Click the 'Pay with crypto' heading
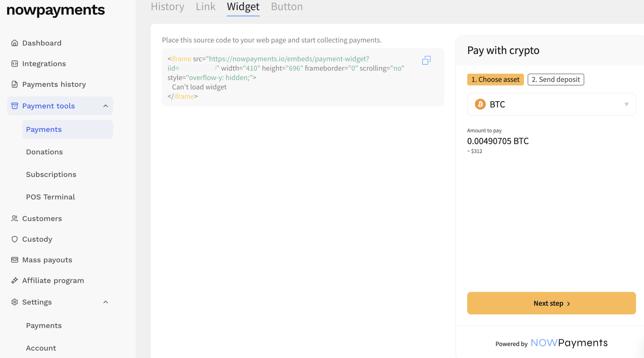The height and width of the screenshot is (358, 644). (x=503, y=50)
